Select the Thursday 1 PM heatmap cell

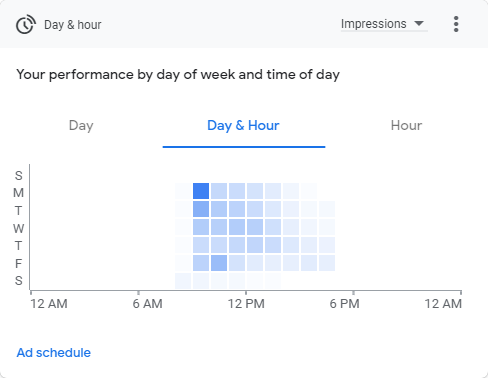click(273, 245)
